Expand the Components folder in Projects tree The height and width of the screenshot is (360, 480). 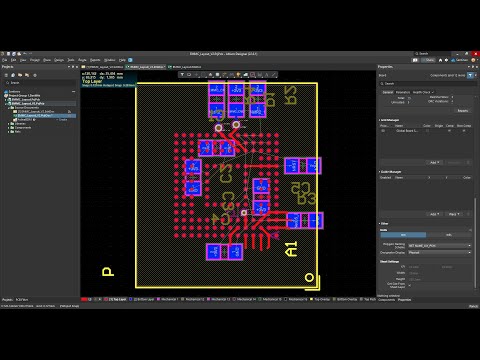pos(9,128)
